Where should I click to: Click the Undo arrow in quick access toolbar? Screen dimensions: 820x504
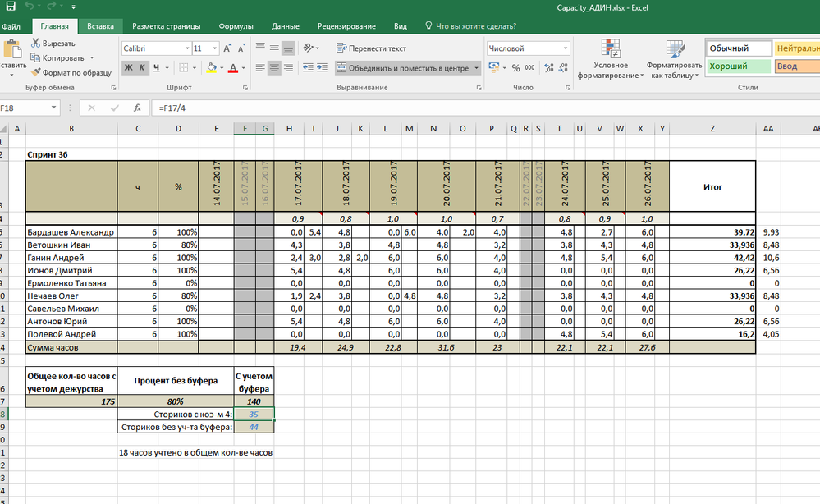[x=30, y=7]
